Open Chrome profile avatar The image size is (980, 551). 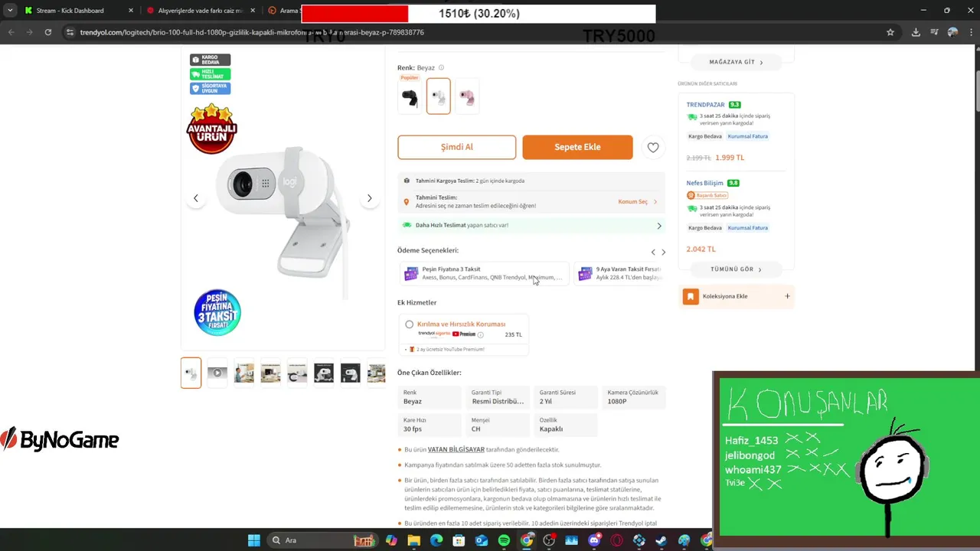(953, 32)
